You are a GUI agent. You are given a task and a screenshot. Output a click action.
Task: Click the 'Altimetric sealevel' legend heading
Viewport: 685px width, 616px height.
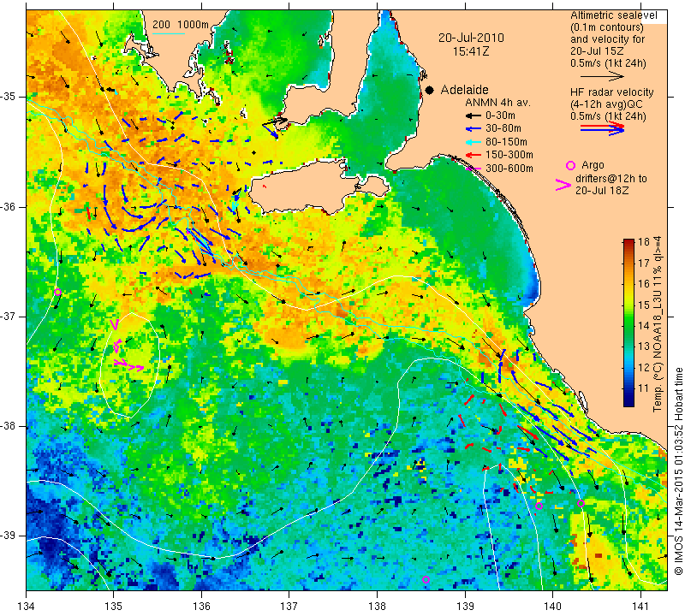pyautogui.click(x=614, y=15)
